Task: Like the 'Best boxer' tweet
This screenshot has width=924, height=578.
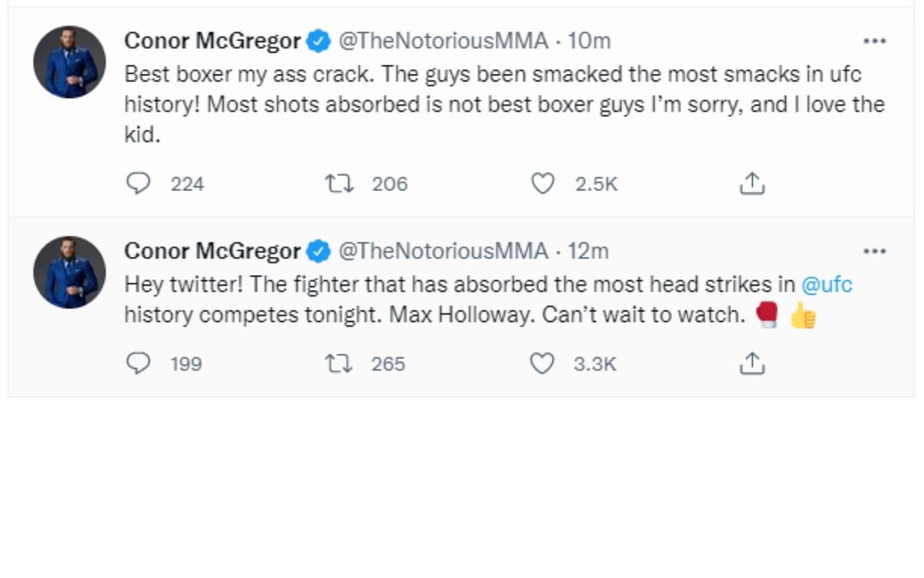Action: [544, 183]
